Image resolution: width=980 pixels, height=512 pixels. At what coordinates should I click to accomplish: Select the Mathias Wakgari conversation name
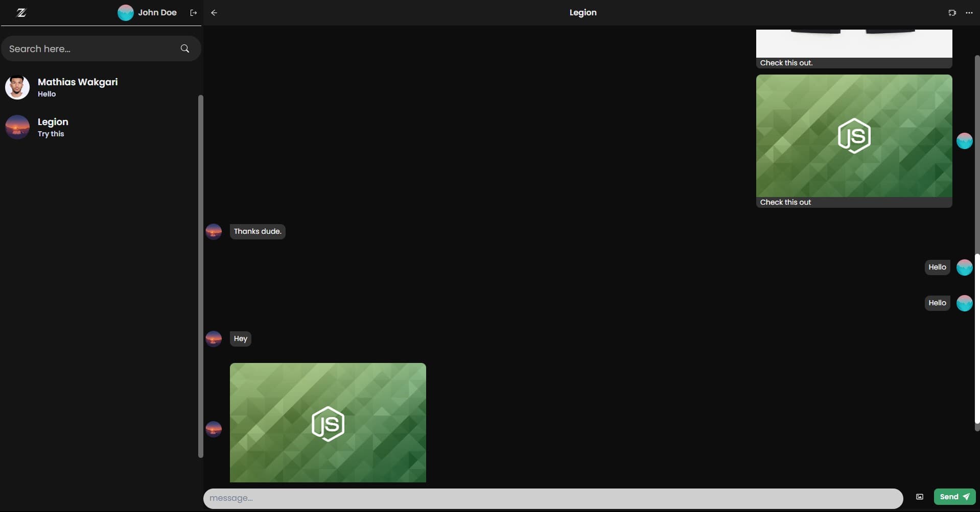click(x=78, y=82)
